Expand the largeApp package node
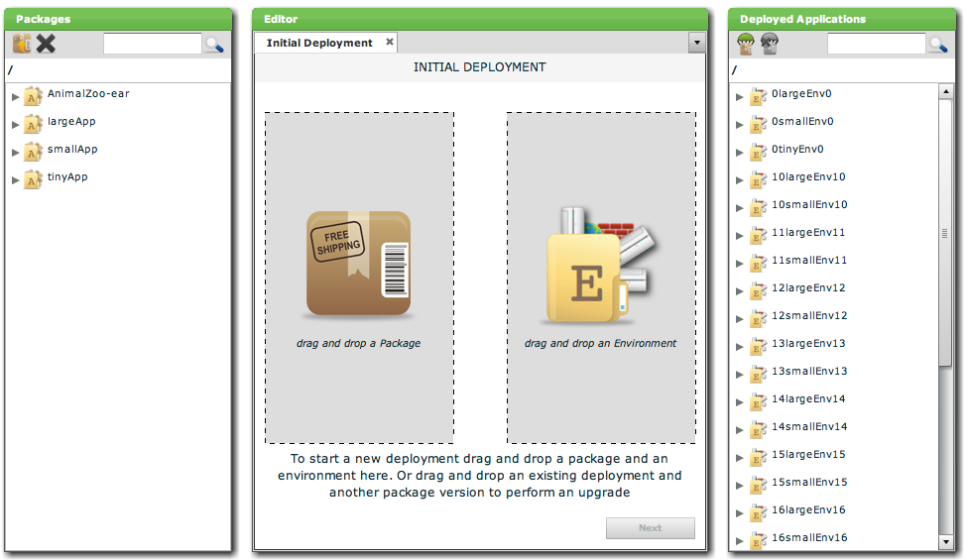Viewport: 968px width, 560px height. [x=15, y=124]
